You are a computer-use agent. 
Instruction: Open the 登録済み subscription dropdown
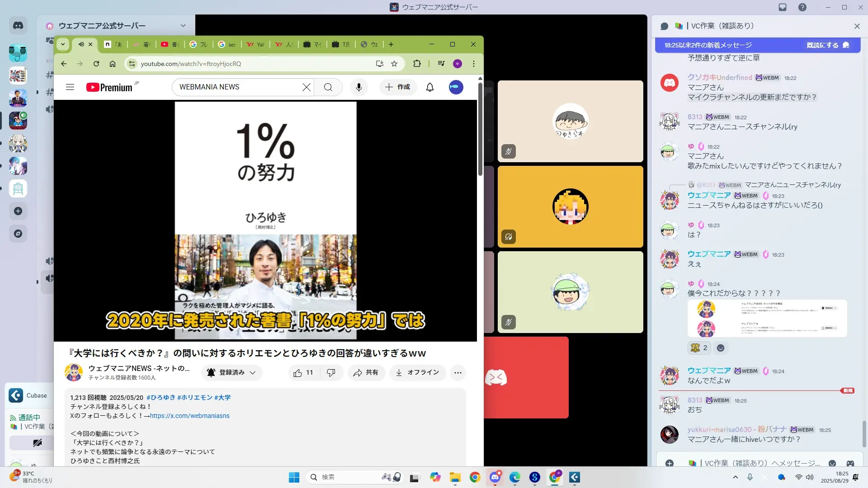pyautogui.click(x=231, y=373)
